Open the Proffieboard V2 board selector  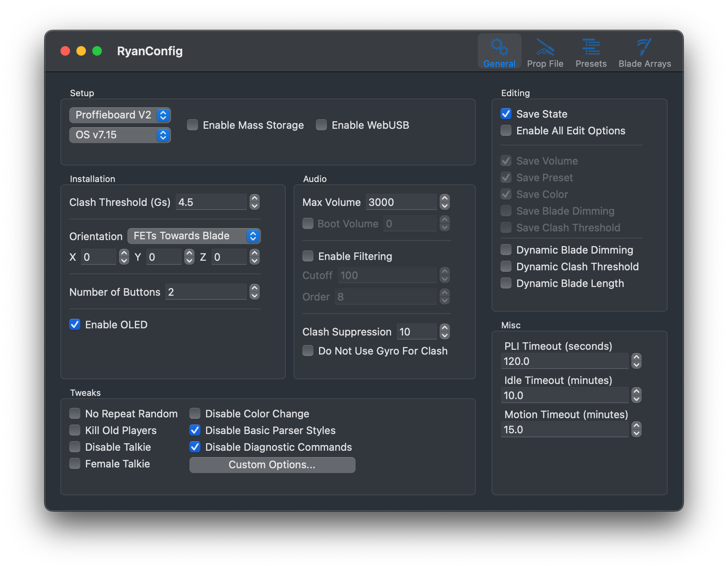(x=120, y=115)
